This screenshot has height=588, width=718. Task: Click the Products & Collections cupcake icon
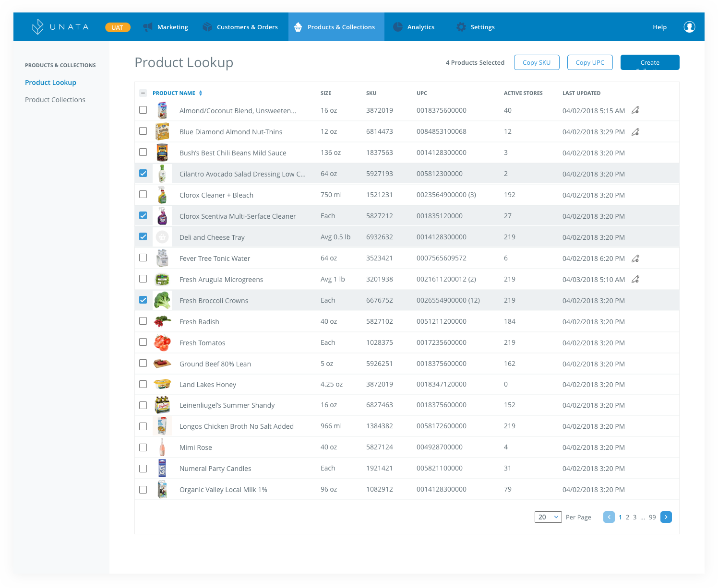[x=298, y=27]
